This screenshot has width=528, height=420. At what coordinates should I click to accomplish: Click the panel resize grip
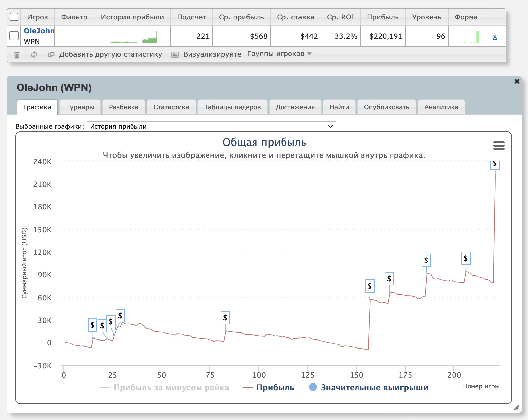click(x=516, y=407)
